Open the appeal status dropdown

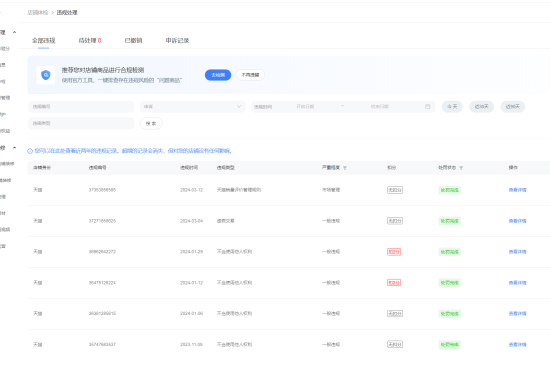192,107
